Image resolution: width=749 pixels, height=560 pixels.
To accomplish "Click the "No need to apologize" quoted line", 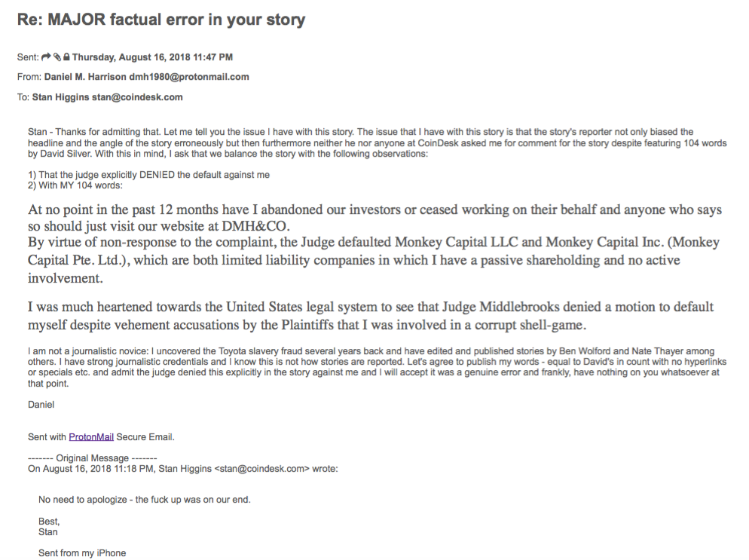I will click(145, 500).
